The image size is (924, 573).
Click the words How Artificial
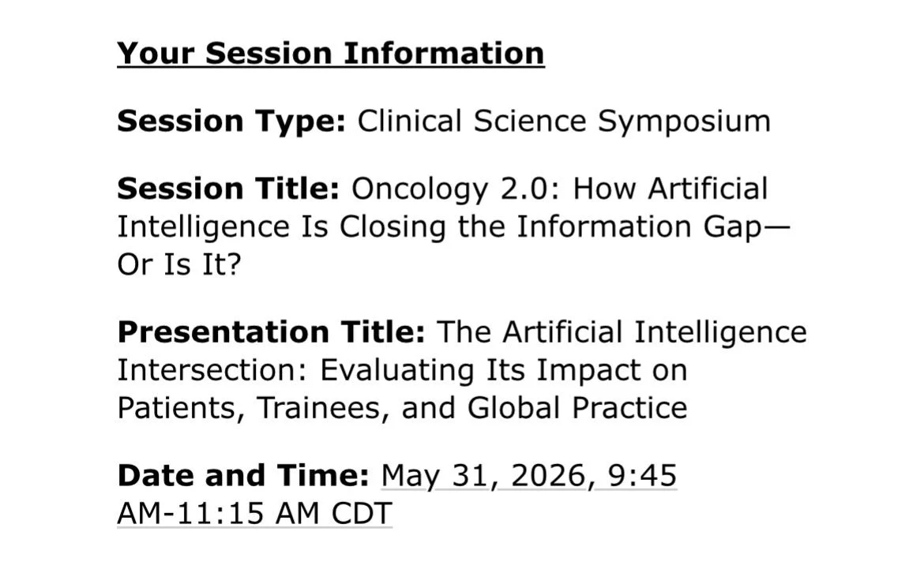670,189
